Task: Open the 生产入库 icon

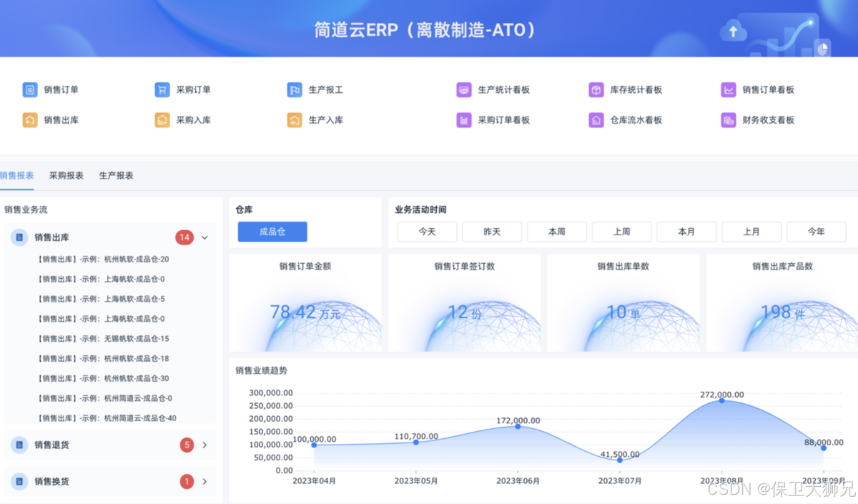Action: (x=295, y=120)
